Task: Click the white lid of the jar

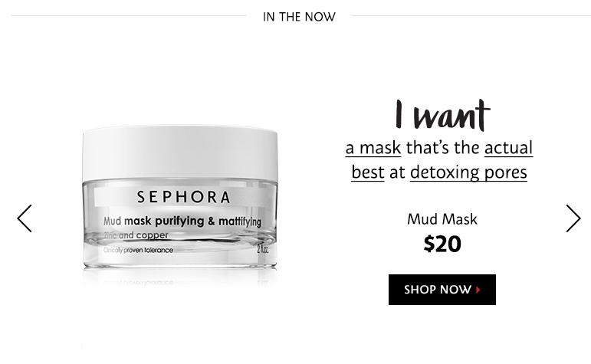Action: point(180,152)
